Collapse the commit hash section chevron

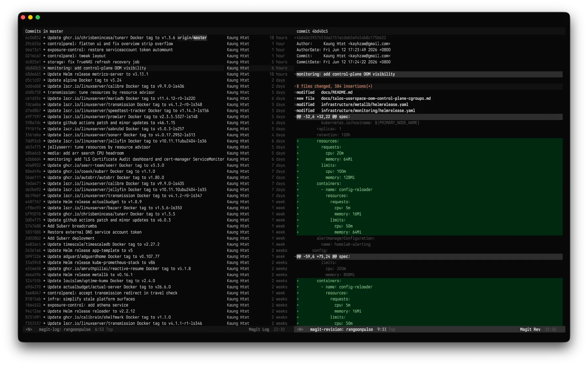click(295, 38)
